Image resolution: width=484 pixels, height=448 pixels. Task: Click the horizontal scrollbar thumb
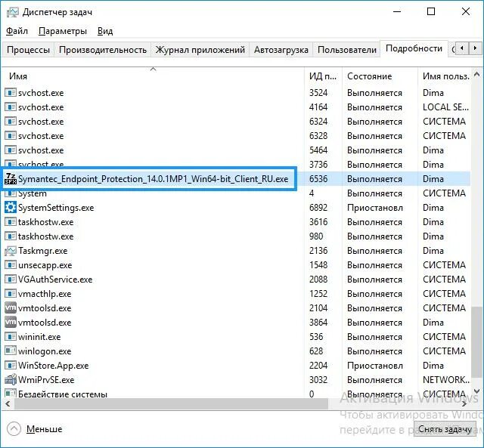point(171,403)
